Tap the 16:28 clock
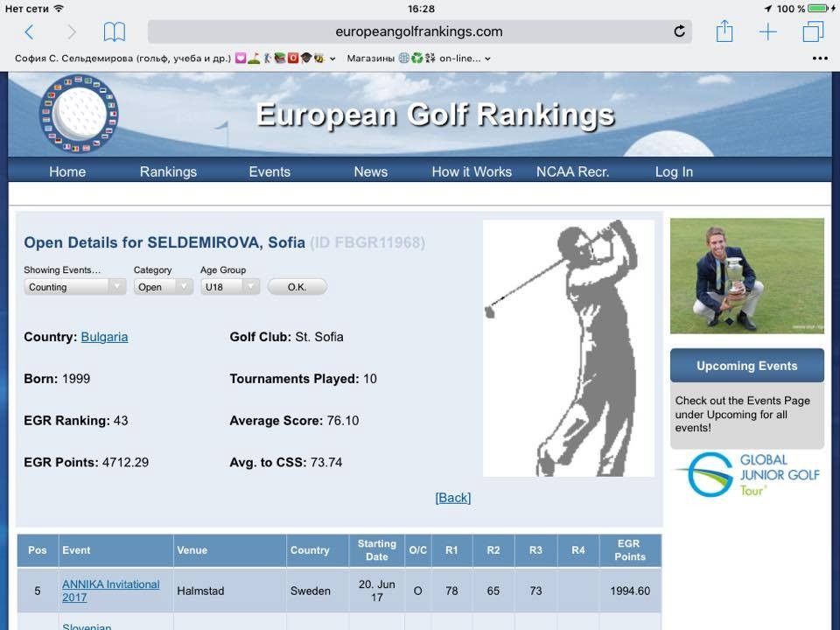This screenshot has height=630, width=840. pos(421,9)
